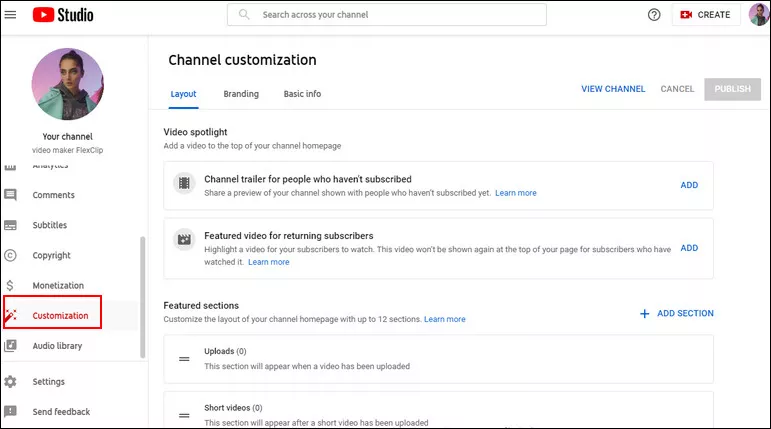
Task: Click the YouTube Studio logo
Action: click(x=63, y=15)
